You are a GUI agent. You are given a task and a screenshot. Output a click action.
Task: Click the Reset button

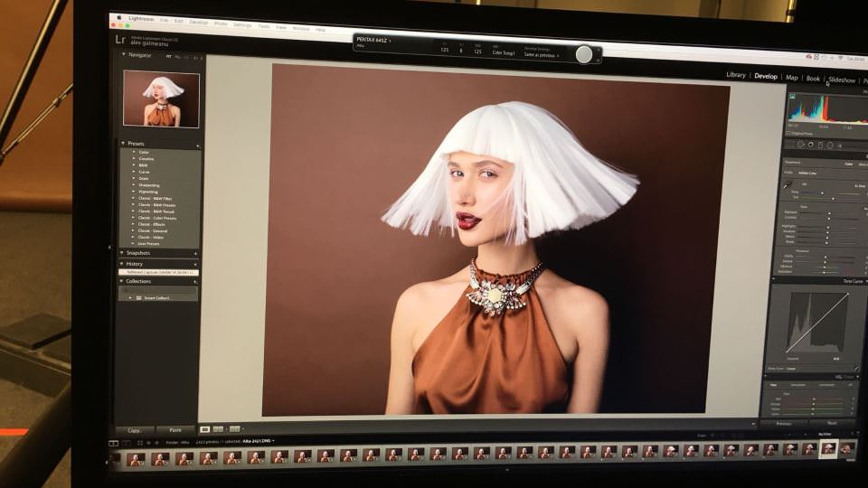pyautogui.click(x=833, y=424)
